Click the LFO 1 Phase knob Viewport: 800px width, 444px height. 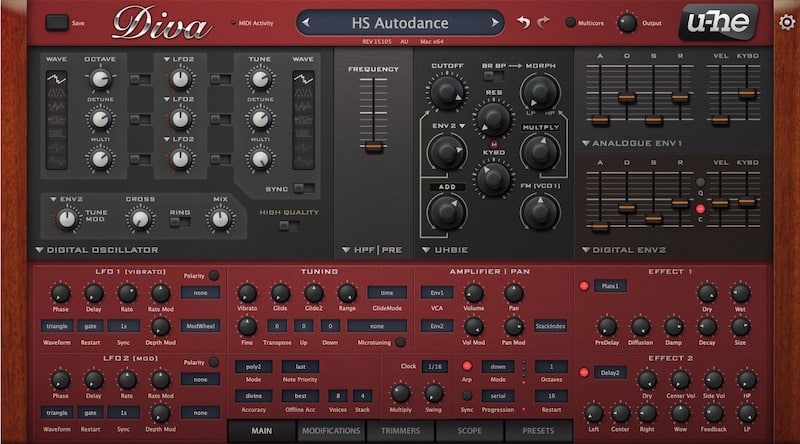[60, 293]
